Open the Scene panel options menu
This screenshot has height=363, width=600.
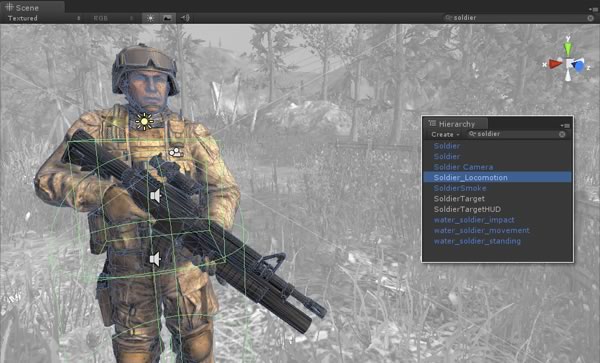click(x=594, y=9)
